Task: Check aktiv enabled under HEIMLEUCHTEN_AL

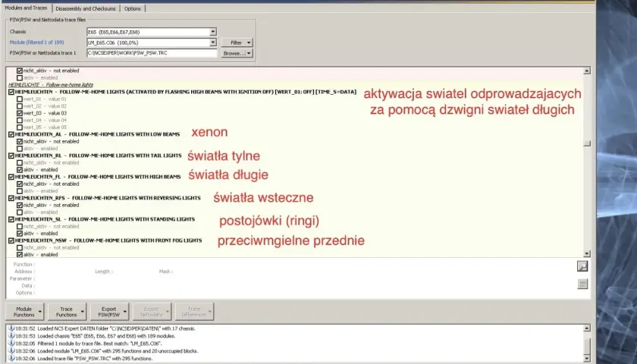Action: click(x=20, y=149)
